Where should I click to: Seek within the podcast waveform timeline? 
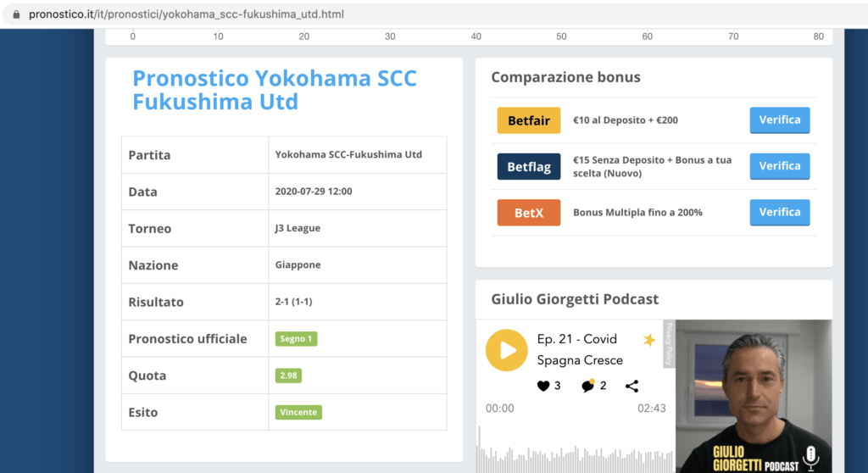point(576,452)
